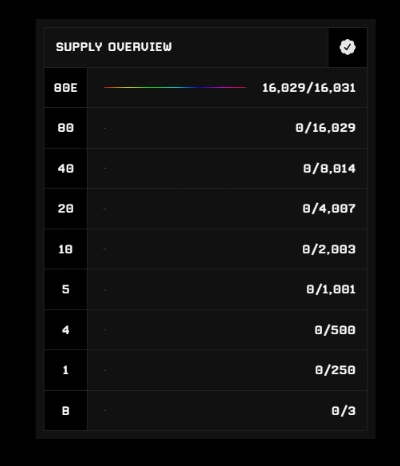Select the 0/8,014 supply value

(329, 169)
